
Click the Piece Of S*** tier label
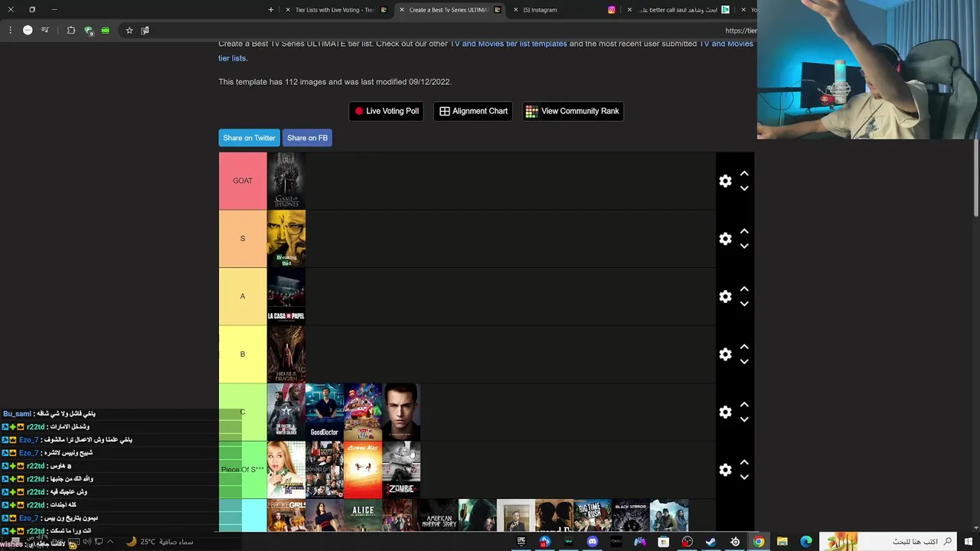(x=243, y=470)
